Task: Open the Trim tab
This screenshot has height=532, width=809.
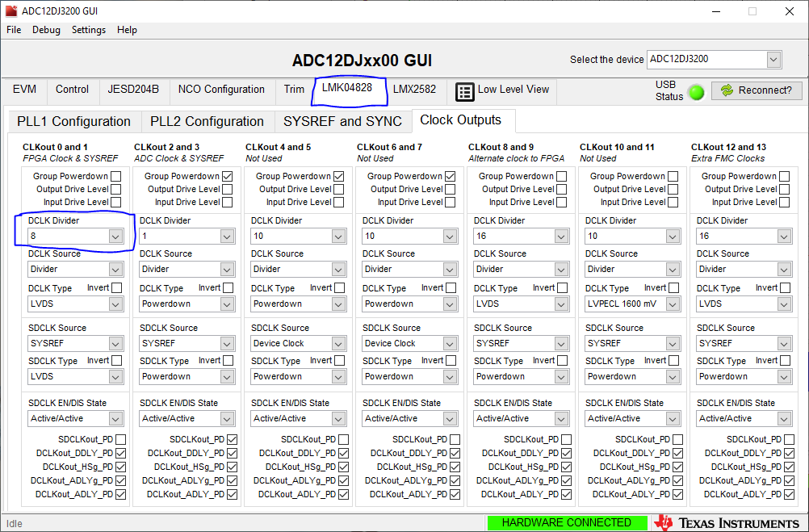Action: click(294, 90)
